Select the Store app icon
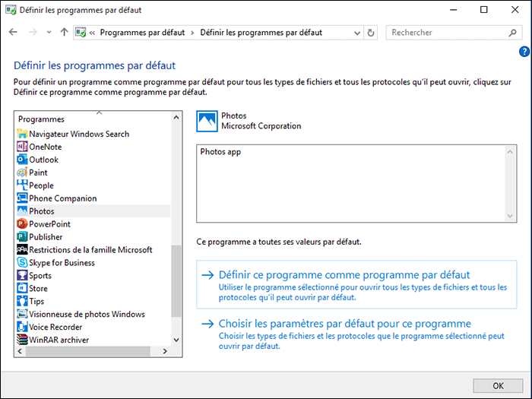 22,289
